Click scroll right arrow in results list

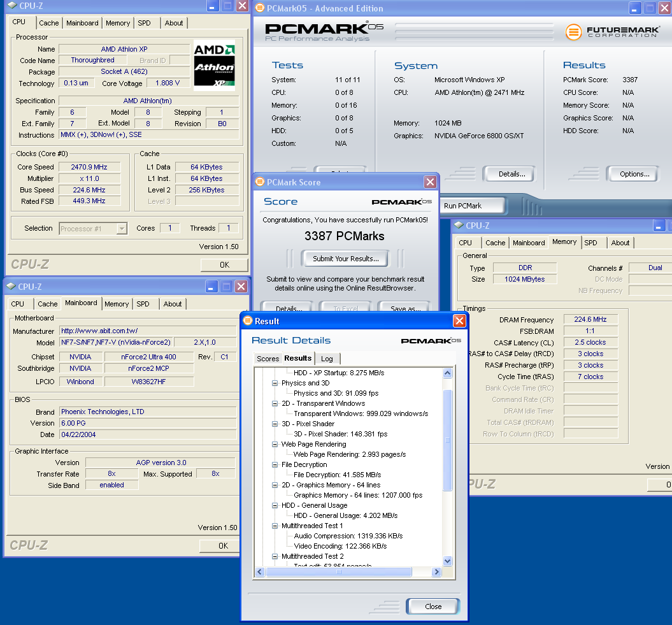pos(436,572)
